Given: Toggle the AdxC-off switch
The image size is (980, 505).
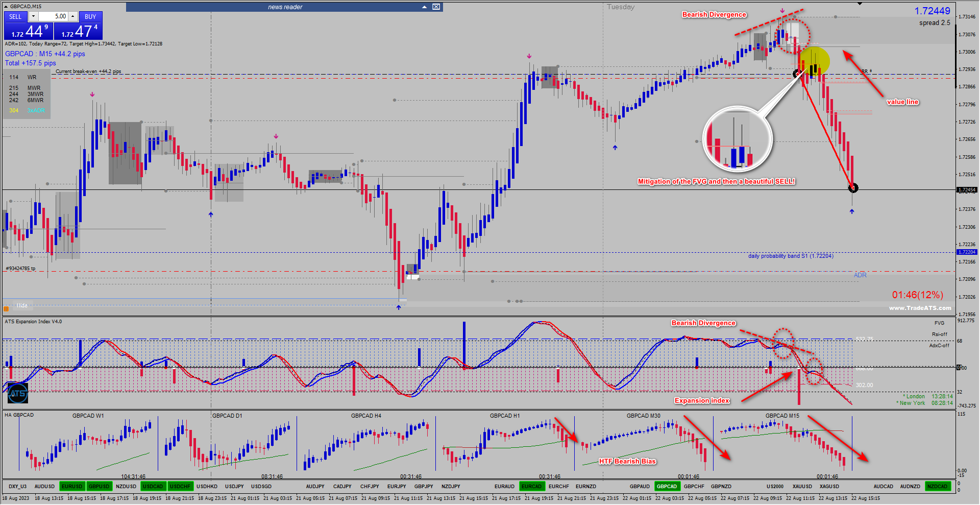Looking at the screenshot, I should click(939, 346).
